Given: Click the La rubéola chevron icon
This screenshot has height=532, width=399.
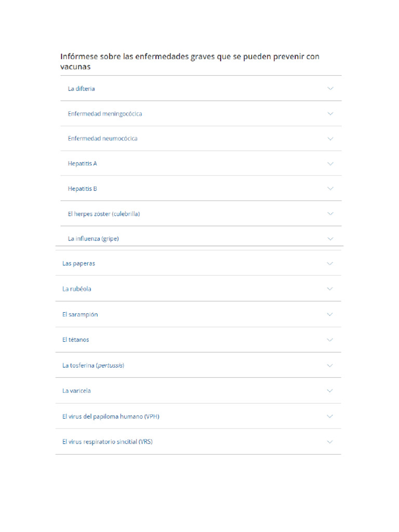Looking at the screenshot, I should 330,289.
